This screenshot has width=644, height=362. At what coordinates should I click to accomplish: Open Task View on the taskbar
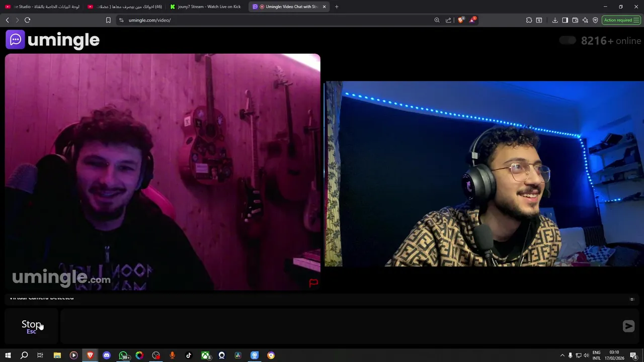[40, 355]
